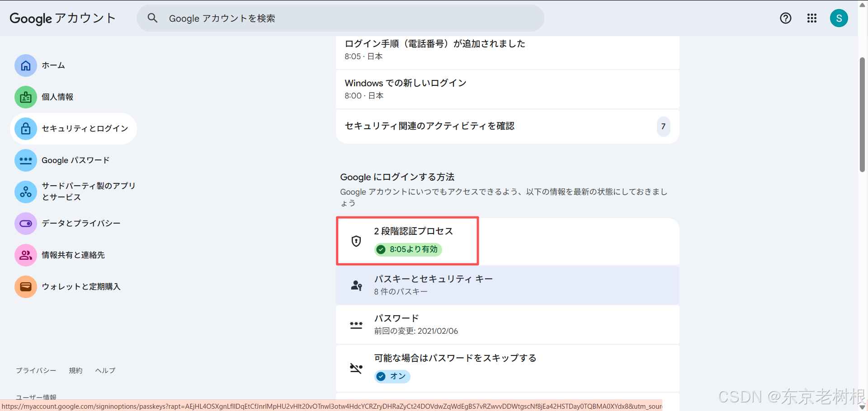Screen dimensions: 868x411
Task: Open 規約 footer link
Action: (x=75, y=370)
